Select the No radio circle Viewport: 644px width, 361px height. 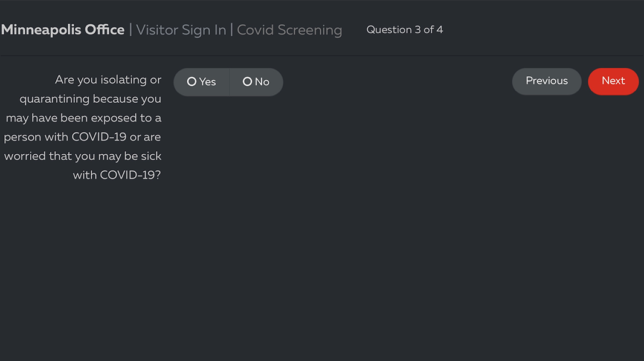pyautogui.click(x=247, y=82)
